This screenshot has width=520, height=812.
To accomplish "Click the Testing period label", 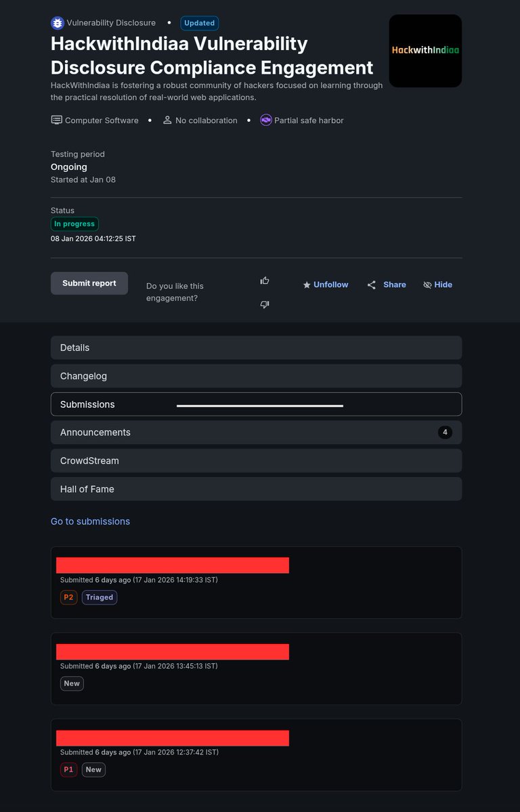I will [x=78, y=154].
